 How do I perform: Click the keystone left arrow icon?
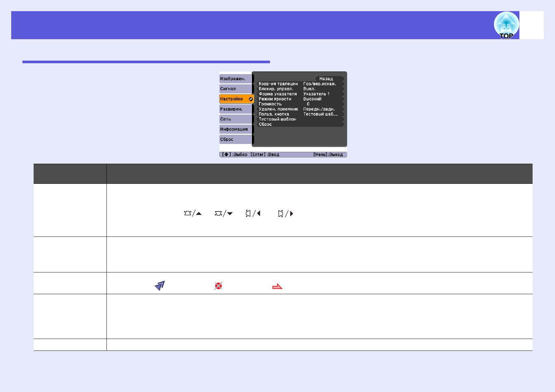tap(253, 213)
